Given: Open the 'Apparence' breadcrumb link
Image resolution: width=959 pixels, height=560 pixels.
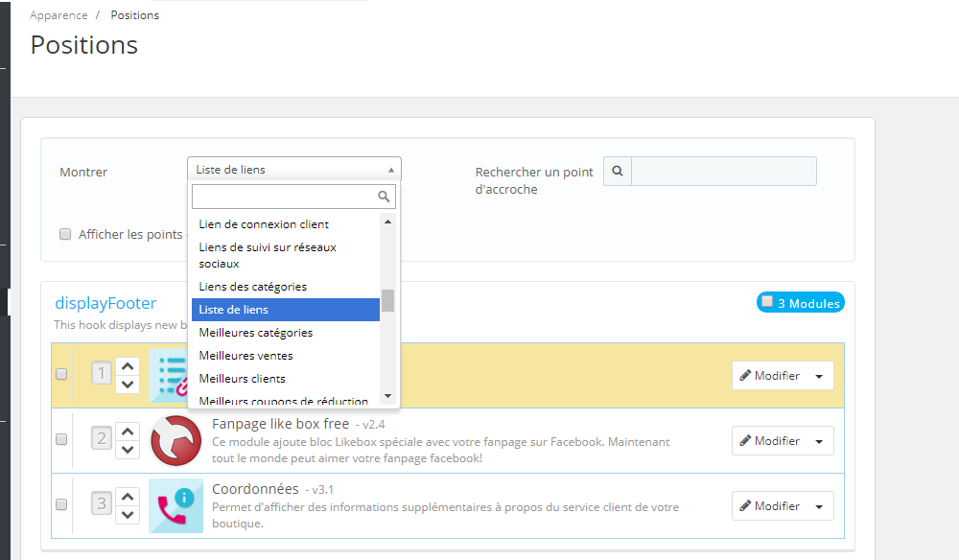Looking at the screenshot, I should pyautogui.click(x=58, y=14).
